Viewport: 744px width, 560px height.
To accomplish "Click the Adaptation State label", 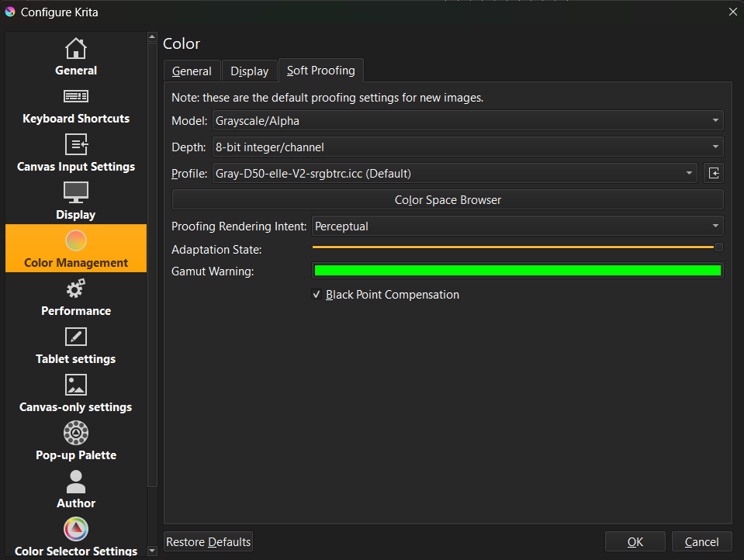I will point(216,250).
